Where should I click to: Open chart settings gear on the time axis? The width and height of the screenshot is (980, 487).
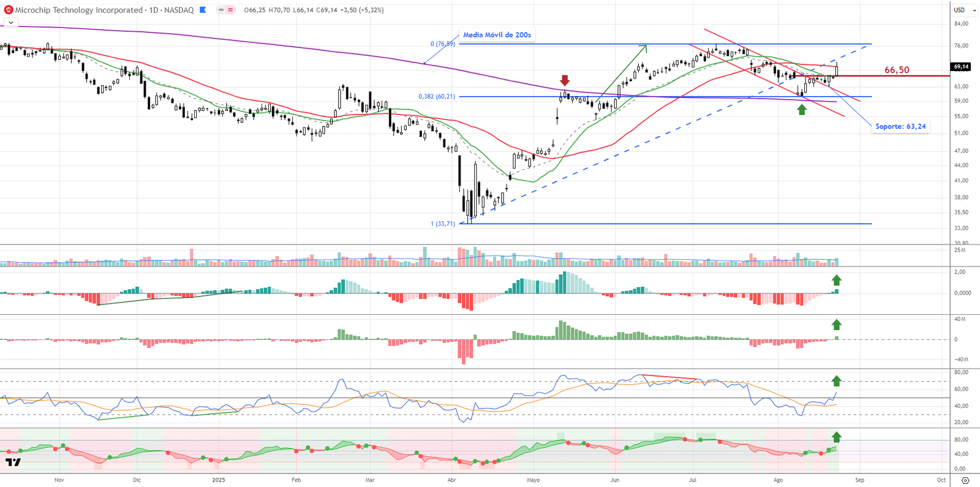click(965, 480)
